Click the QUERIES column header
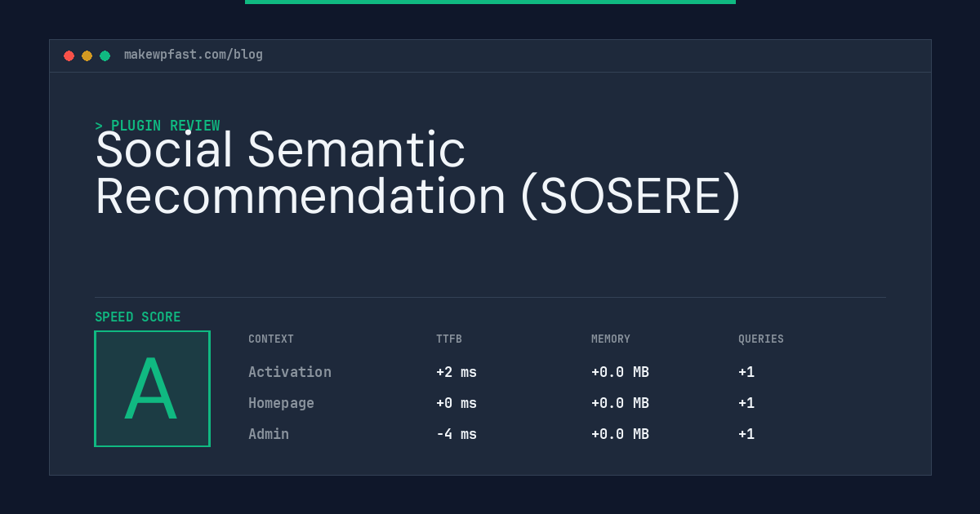The width and height of the screenshot is (980, 514). tap(761, 339)
